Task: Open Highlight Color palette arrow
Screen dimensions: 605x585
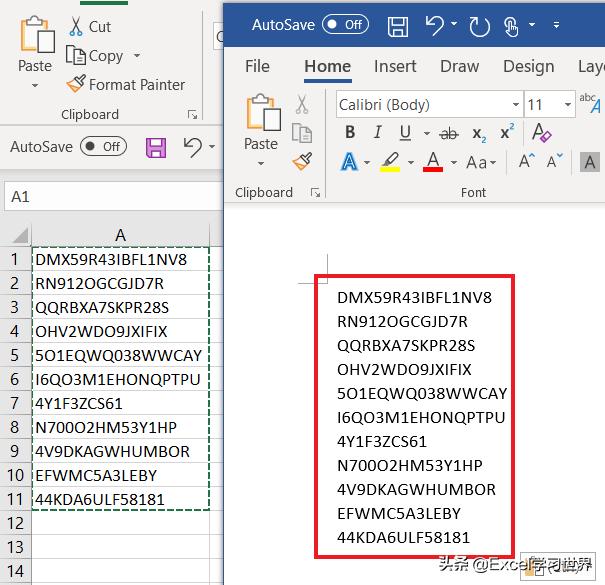Action: pos(411,162)
